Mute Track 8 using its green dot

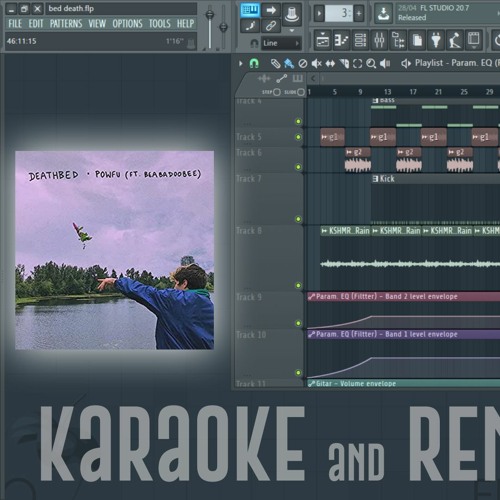coord(298,285)
